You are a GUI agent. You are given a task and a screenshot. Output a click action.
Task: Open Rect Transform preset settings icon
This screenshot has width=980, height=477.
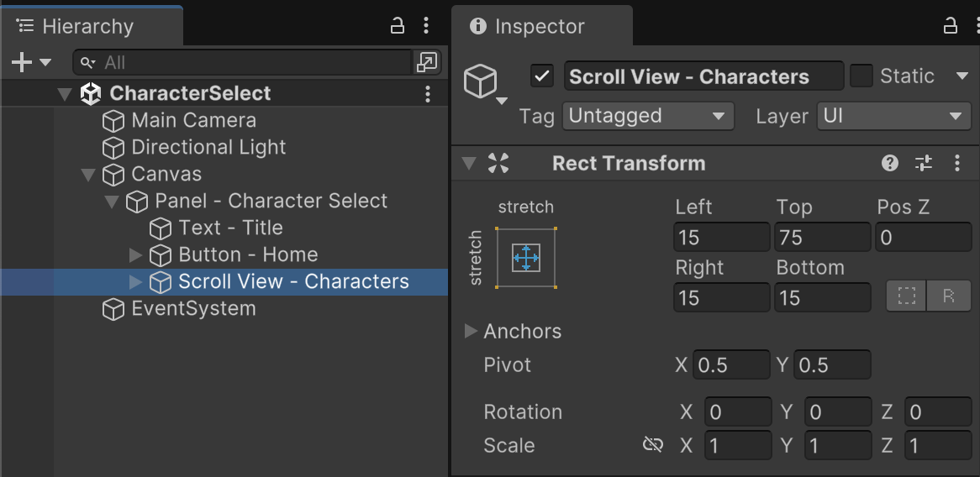(924, 164)
